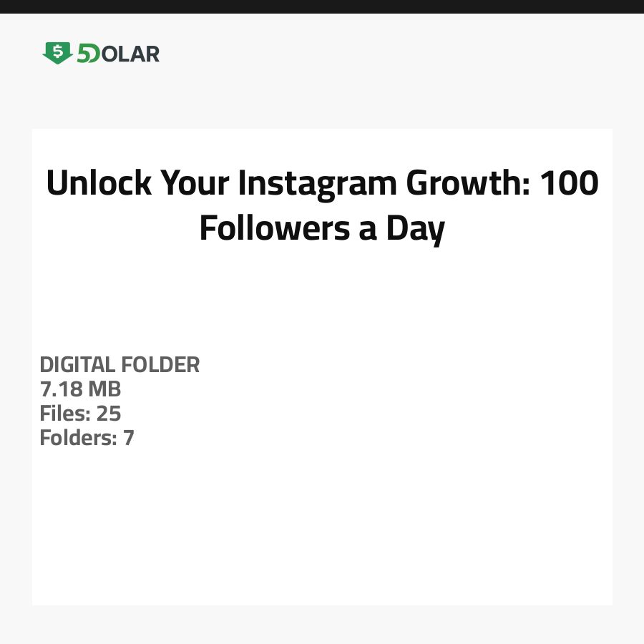Click the word "Instagram" in the headline

point(318,184)
